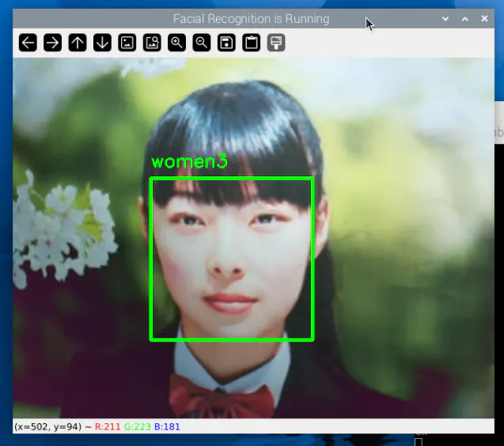This screenshot has height=446, width=504.
Task: Zoom out with the magnifier minus icon
Action: pos(202,43)
